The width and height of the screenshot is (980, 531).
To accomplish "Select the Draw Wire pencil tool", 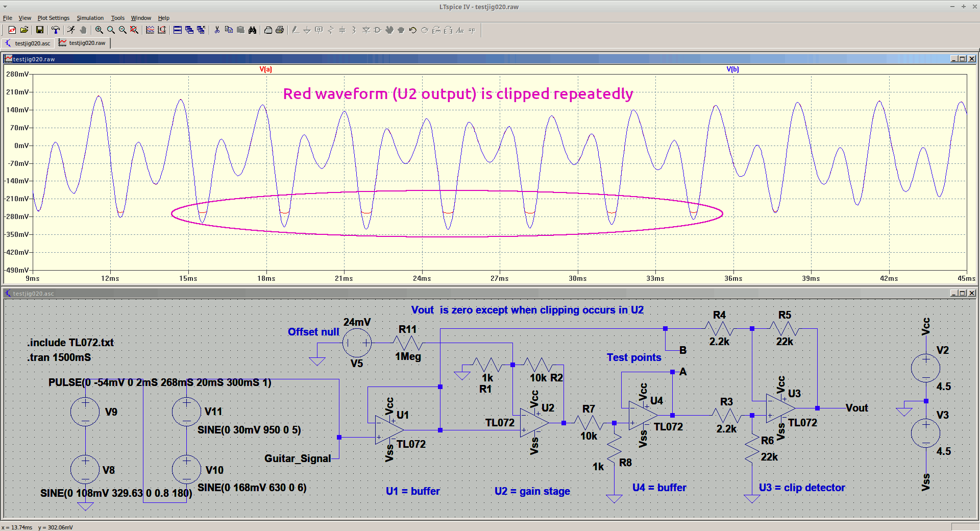I will coord(296,30).
